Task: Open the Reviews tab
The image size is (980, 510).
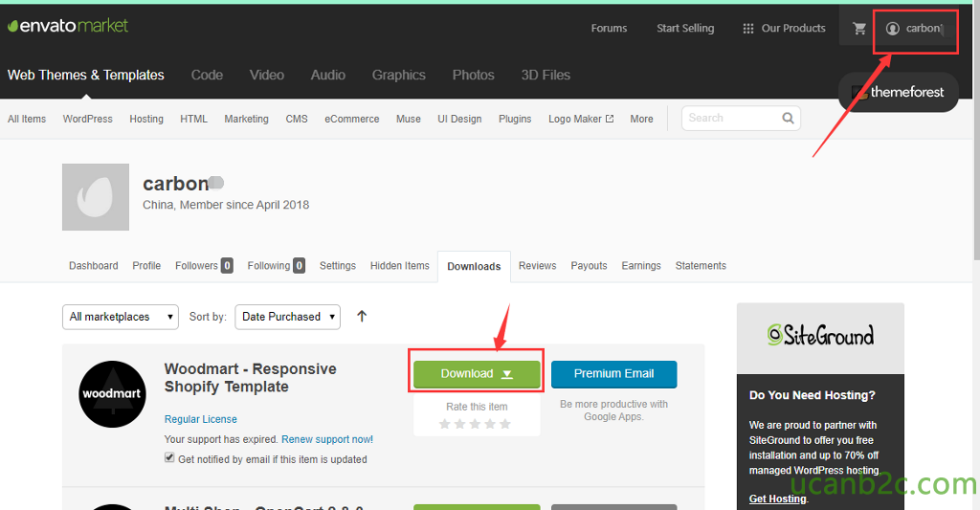Action: 537,266
